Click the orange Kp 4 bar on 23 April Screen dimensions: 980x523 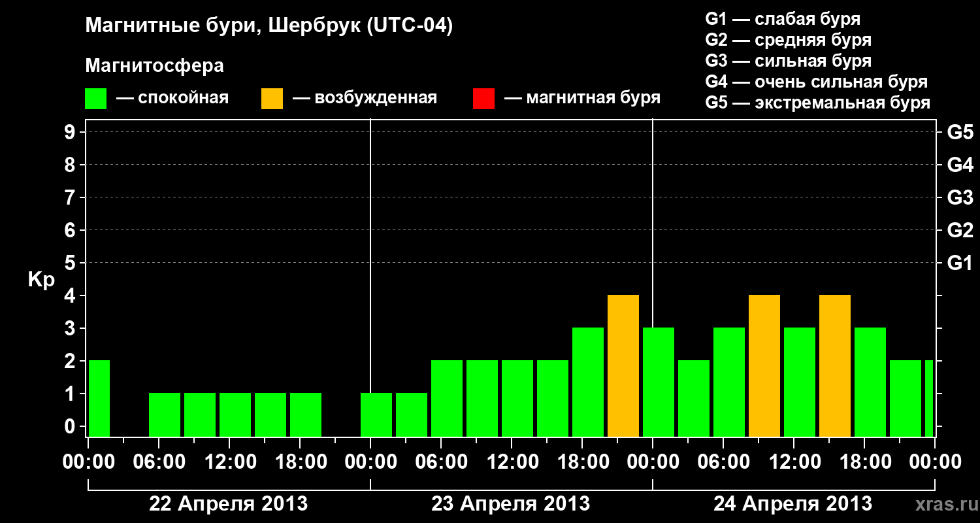pyautogui.click(x=623, y=366)
